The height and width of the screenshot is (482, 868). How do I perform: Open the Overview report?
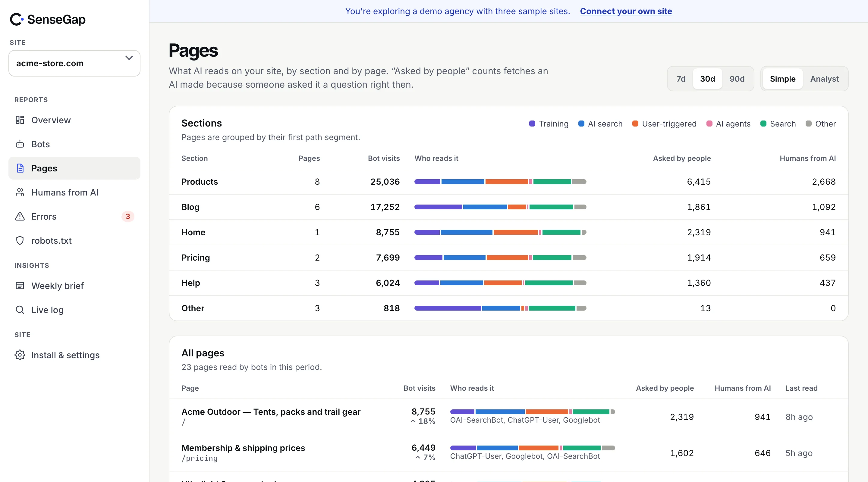74,120
